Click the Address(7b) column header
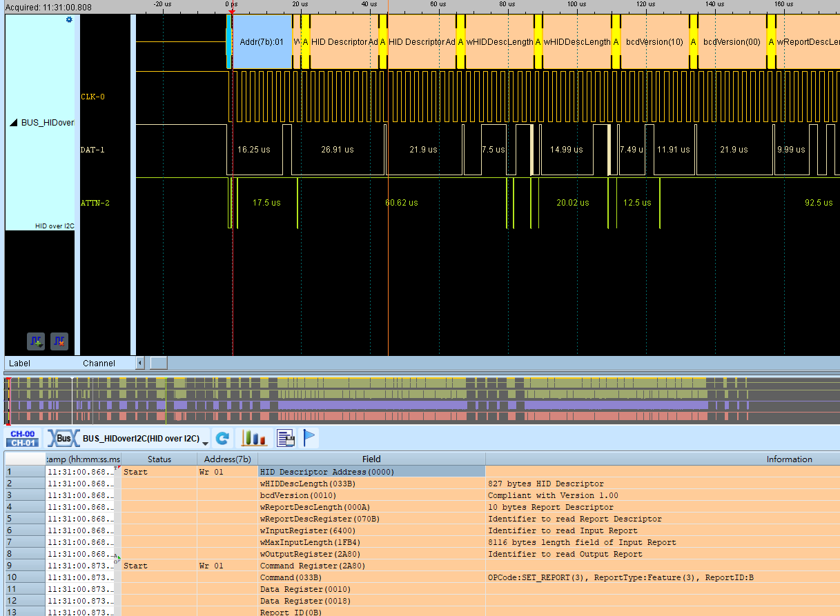This screenshot has width=840, height=616. (x=228, y=459)
